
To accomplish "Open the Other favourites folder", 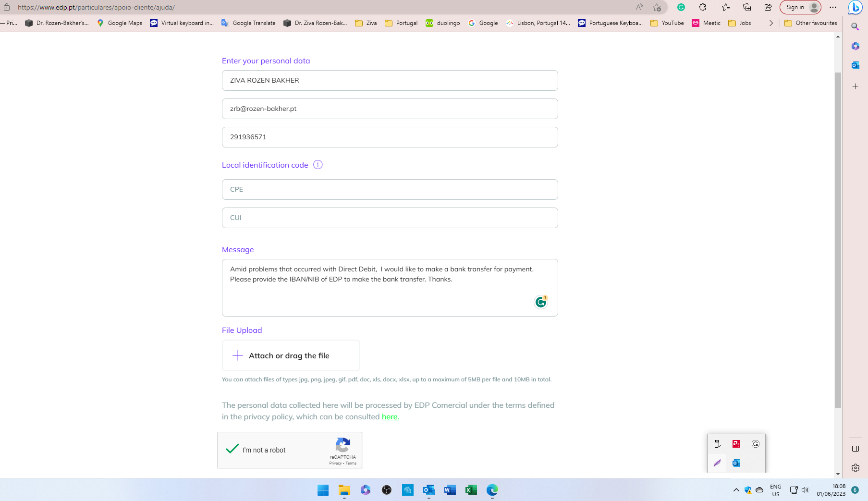I will point(811,23).
